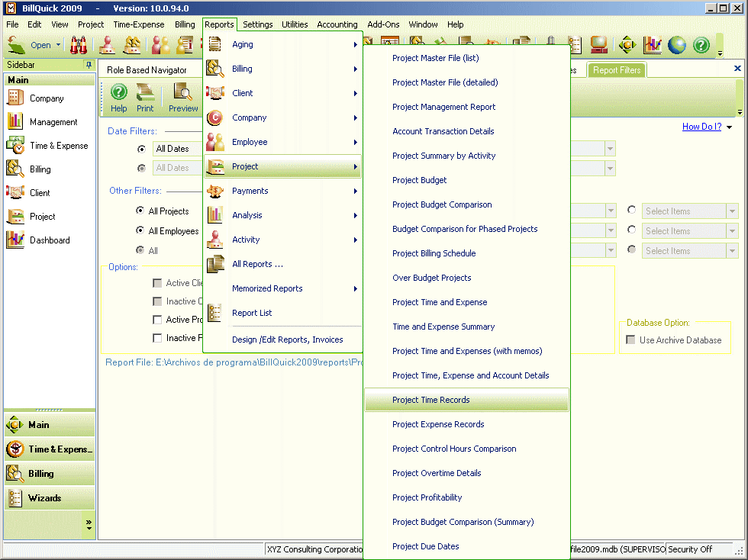Open the Settings menu
Viewport: 748px width, 560px height.
258,24
